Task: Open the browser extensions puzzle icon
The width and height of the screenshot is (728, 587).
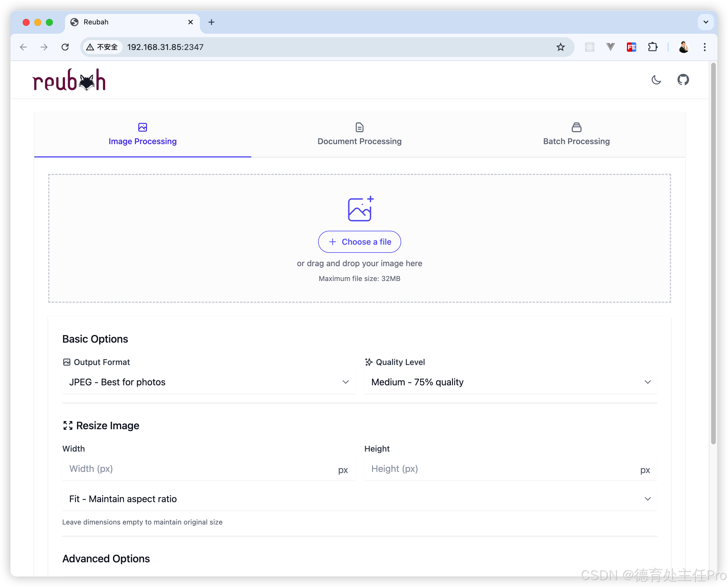Action: pos(653,47)
